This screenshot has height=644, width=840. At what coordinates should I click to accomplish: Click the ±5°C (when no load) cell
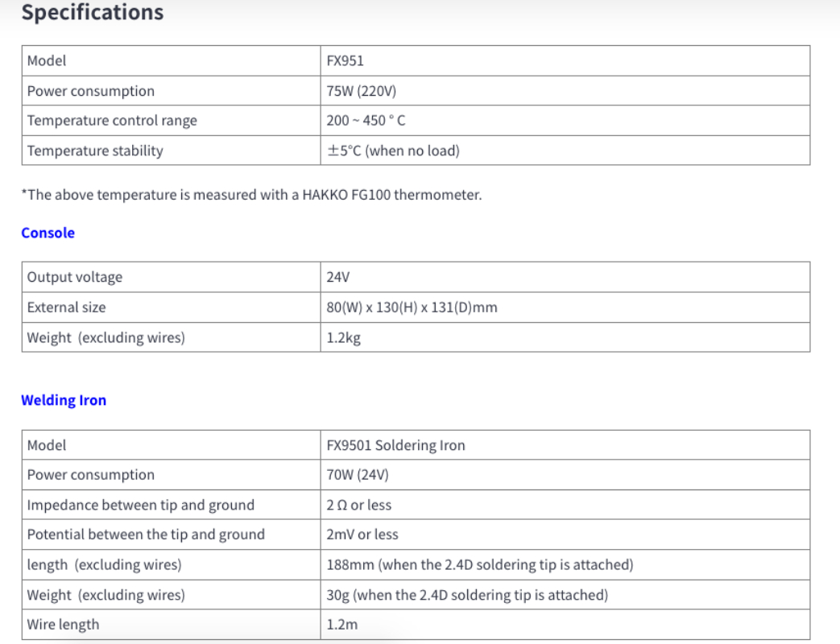click(x=392, y=151)
